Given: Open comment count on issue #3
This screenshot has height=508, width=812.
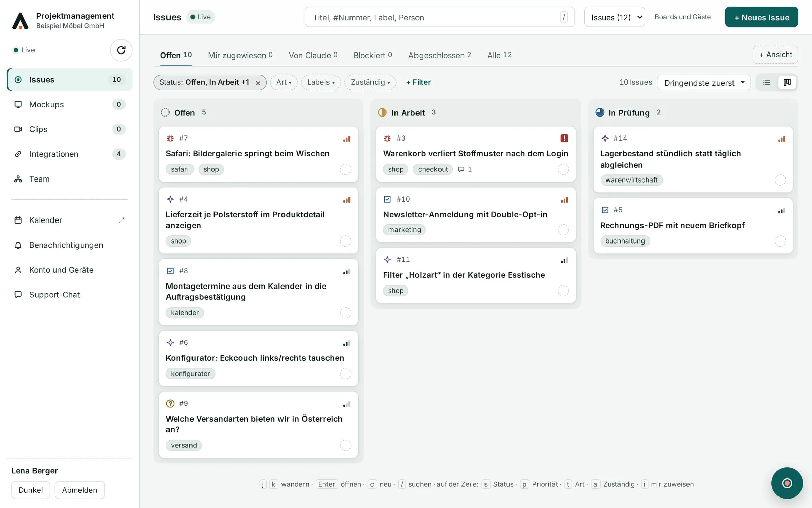Looking at the screenshot, I should [x=465, y=169].
